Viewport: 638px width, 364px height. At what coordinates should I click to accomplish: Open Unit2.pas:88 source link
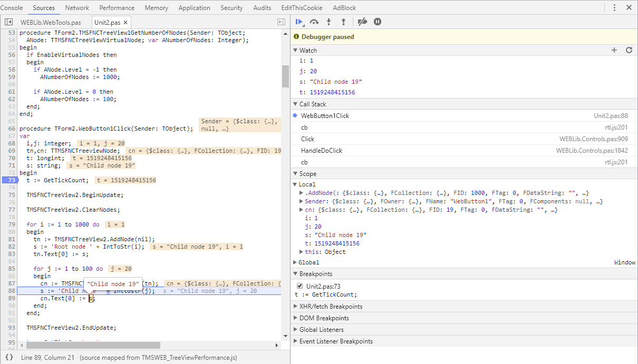pyautogui.click(x=611, y=115)
